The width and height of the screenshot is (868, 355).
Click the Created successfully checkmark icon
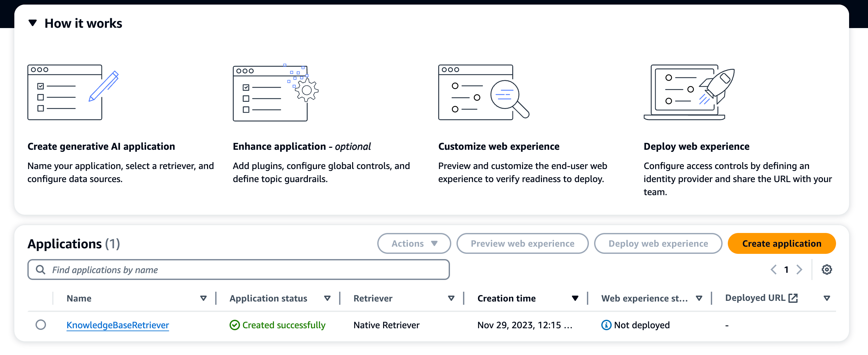coord(234,325)
